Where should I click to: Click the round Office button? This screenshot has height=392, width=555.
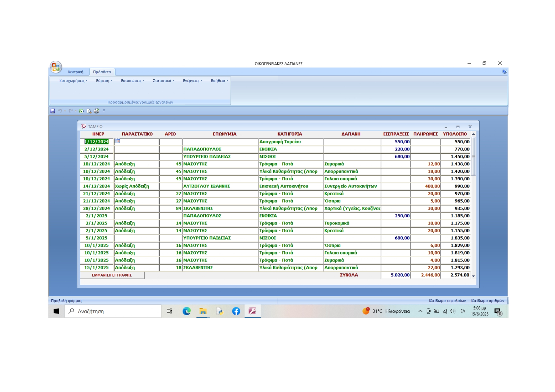(56, 67)
